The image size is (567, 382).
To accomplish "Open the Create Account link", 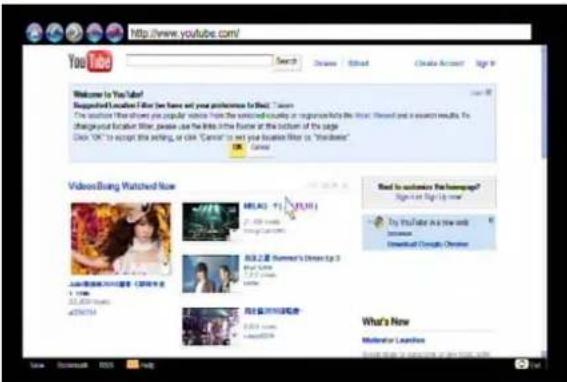I will tap(439, 64).
